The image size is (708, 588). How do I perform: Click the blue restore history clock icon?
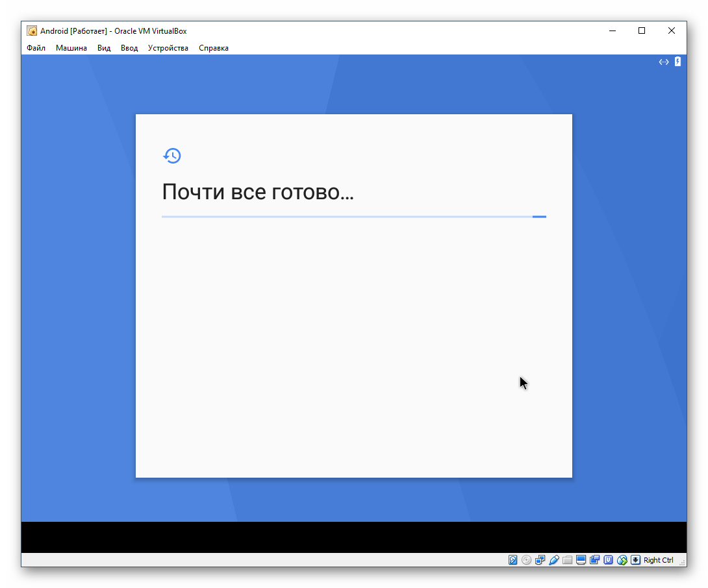(172, 156)
